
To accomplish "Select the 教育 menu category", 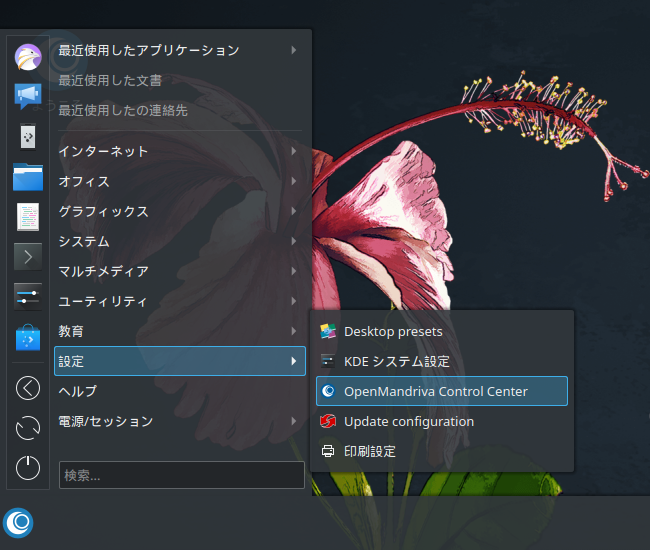I will pyautogui.click(x=180, y=331).
